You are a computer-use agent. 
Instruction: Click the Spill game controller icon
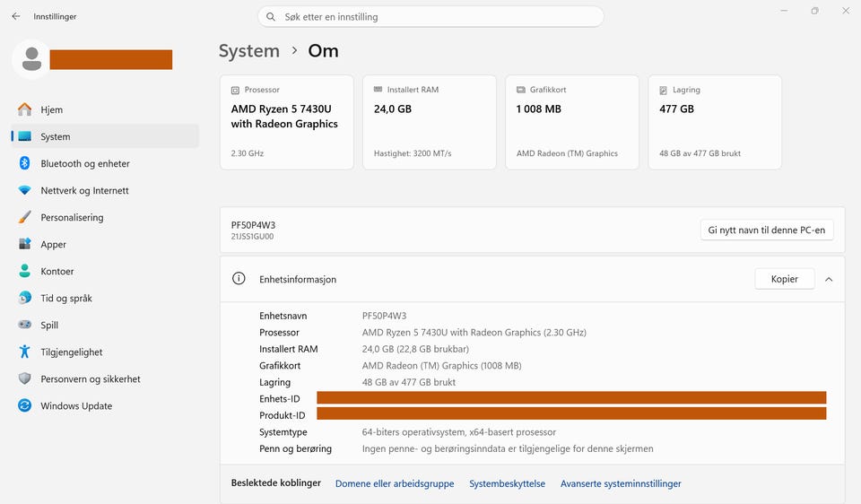pyautogui.click(x=25, y=325)
